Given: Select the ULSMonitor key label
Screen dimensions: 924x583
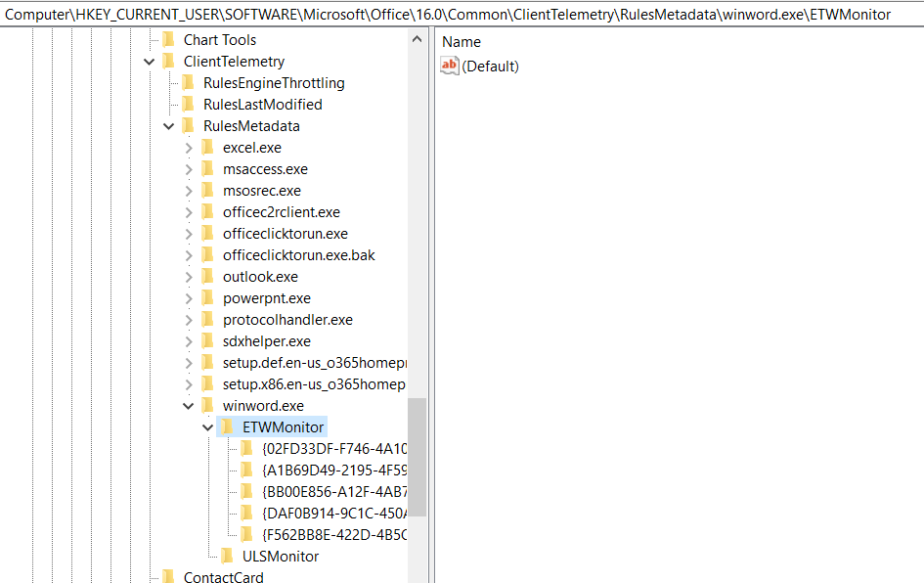Looking at the screenshot, I should [281, 556].
